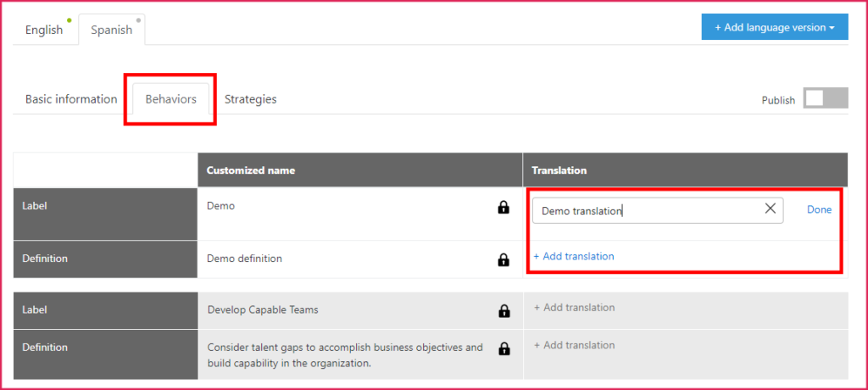Click lock icon next to Develop Capable Teams

click(504, 311)
